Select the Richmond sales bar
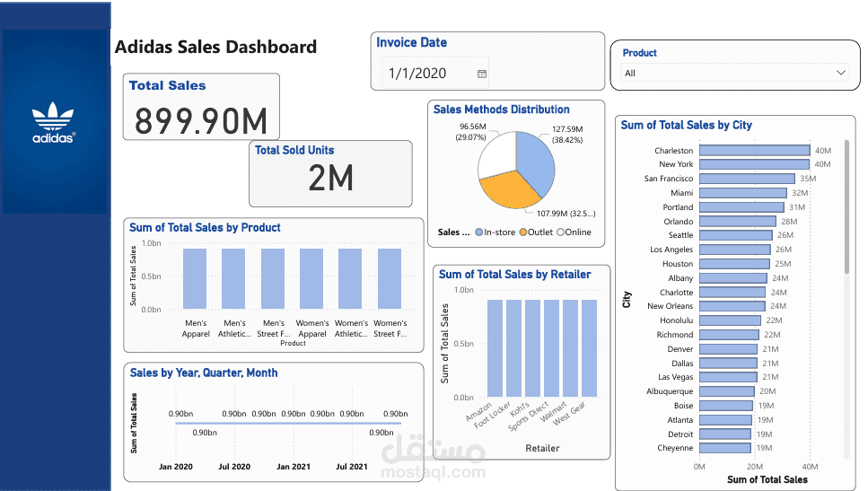 (729, 335)
